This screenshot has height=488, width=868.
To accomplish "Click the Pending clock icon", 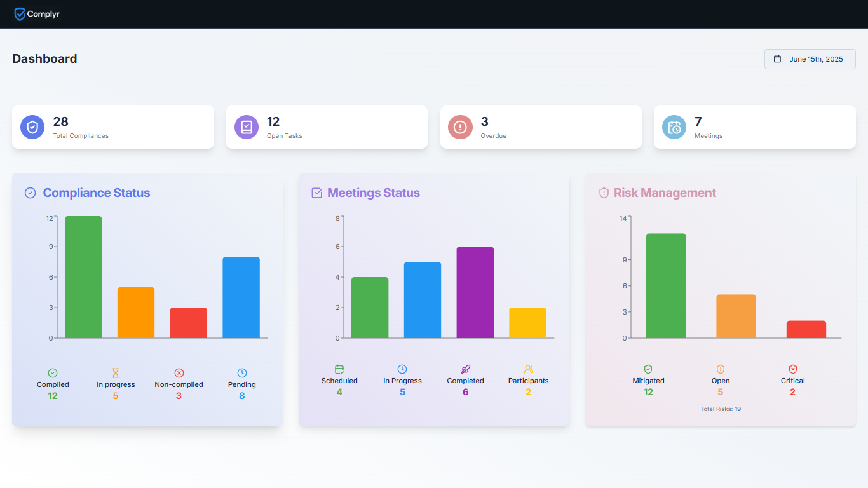I will coord(242,373).
